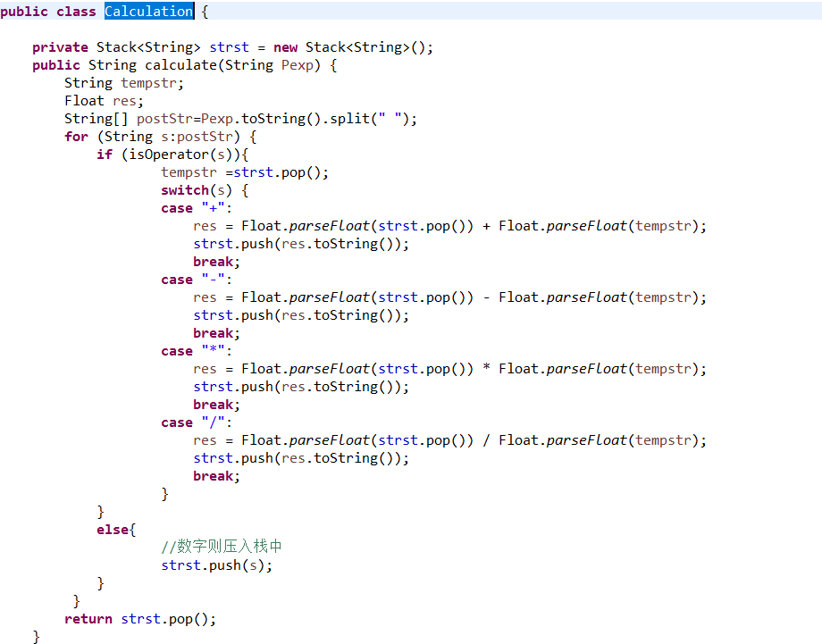The image size is (822, 644).
Task: Click the else keyword
Action: click(x=113, y=530)
